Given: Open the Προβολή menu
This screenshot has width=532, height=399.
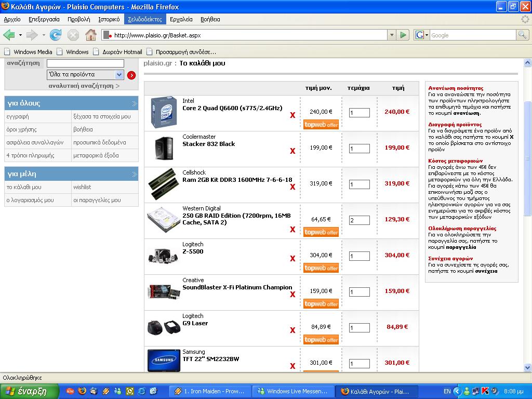Looking at the screenshot, I should coord(79,19).
